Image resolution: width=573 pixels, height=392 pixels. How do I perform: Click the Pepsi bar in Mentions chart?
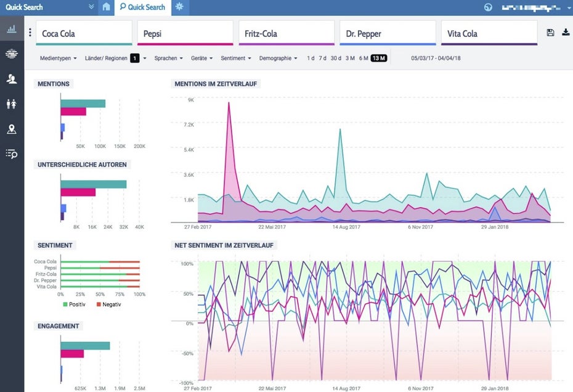(73, 112)
